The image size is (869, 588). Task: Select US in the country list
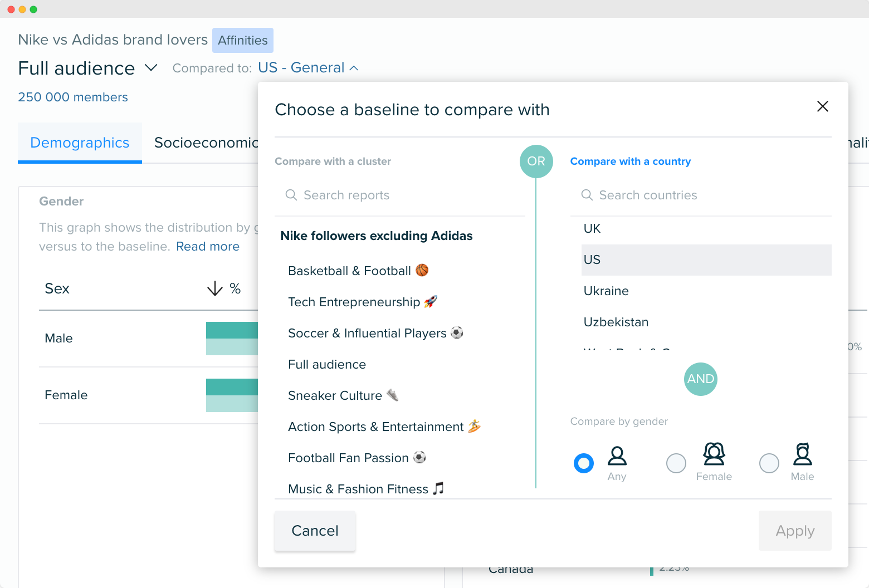click(x=706, y=260)
